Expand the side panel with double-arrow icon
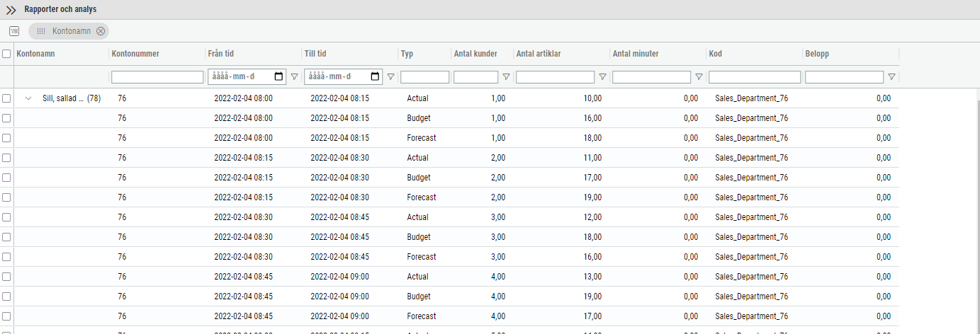The height and width of the screenshot is (334, 980). [x=11, y=10]
